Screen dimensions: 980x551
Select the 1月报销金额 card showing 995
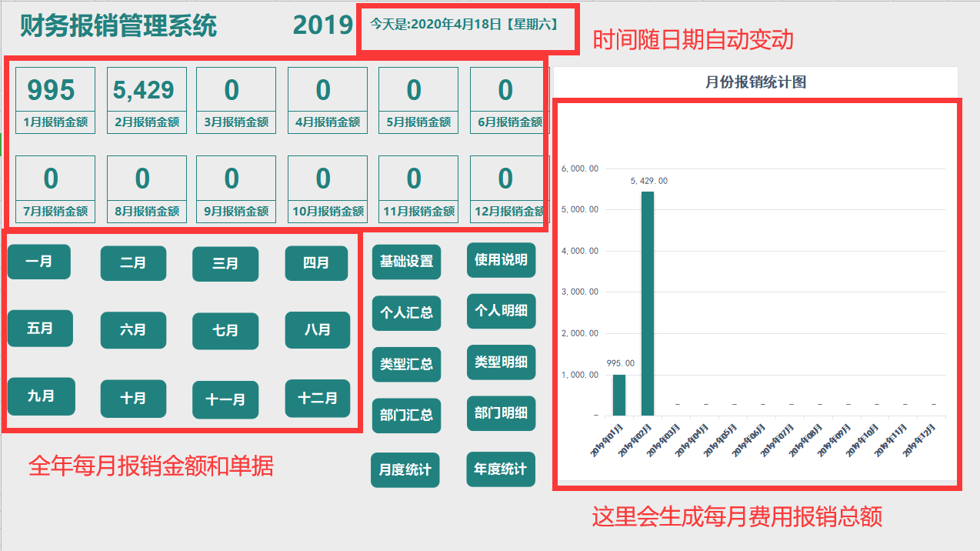click(55, 100)
